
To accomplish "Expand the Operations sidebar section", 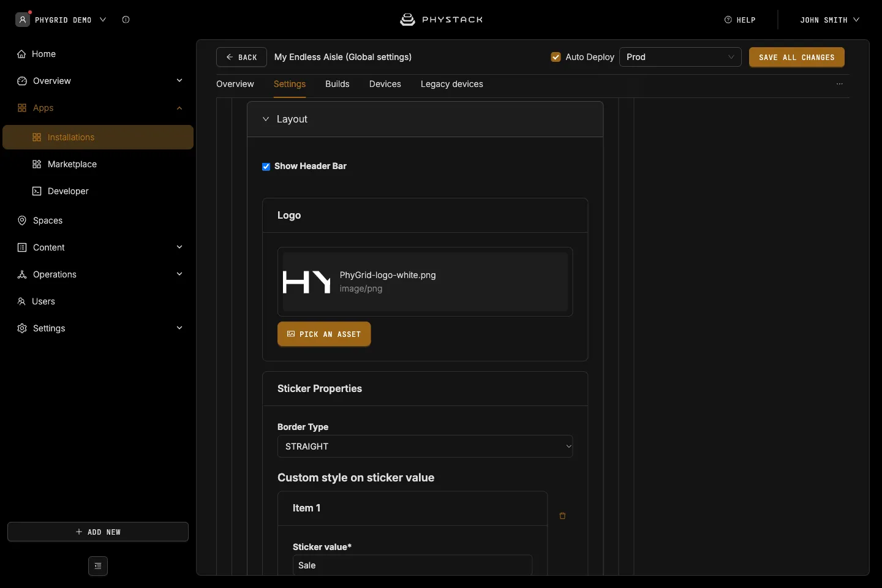I will (x=98, y=274).
